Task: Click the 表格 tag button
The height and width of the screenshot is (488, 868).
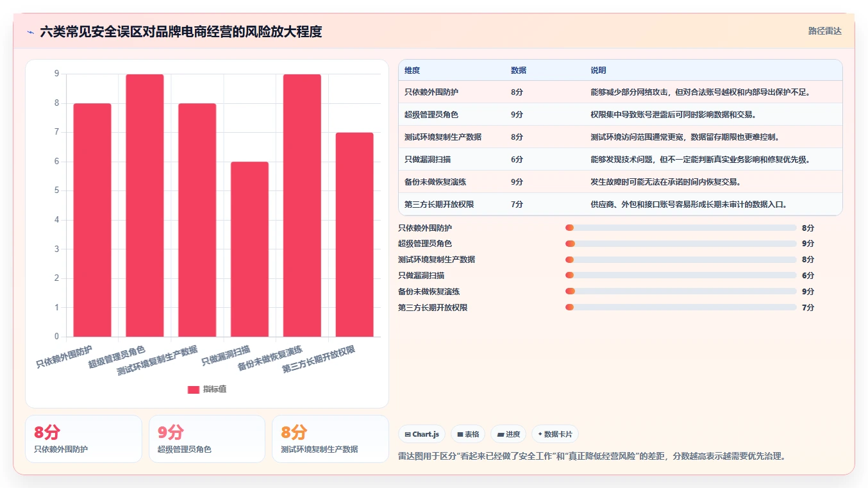Action: pos(468,434)
